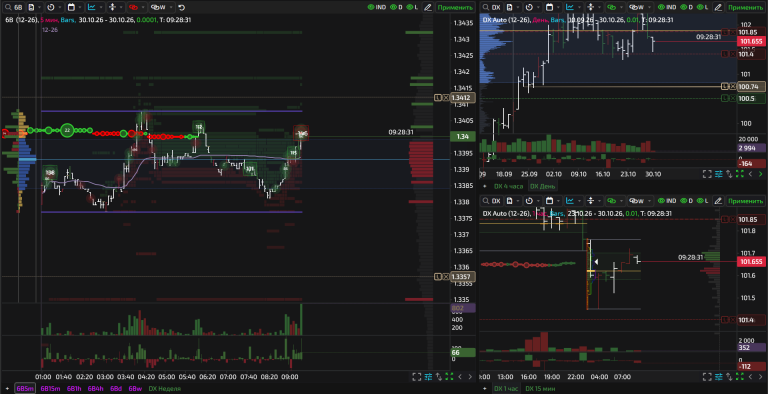Open the template file icon in the 6B chart toolbar
Viewport: 768px width, 394px height.
[31, 7]
